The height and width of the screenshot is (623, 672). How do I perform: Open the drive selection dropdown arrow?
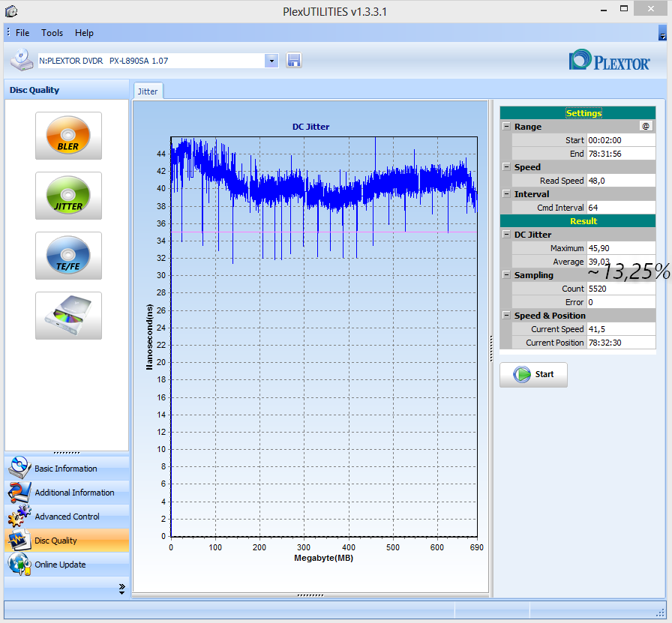[271, 61]
